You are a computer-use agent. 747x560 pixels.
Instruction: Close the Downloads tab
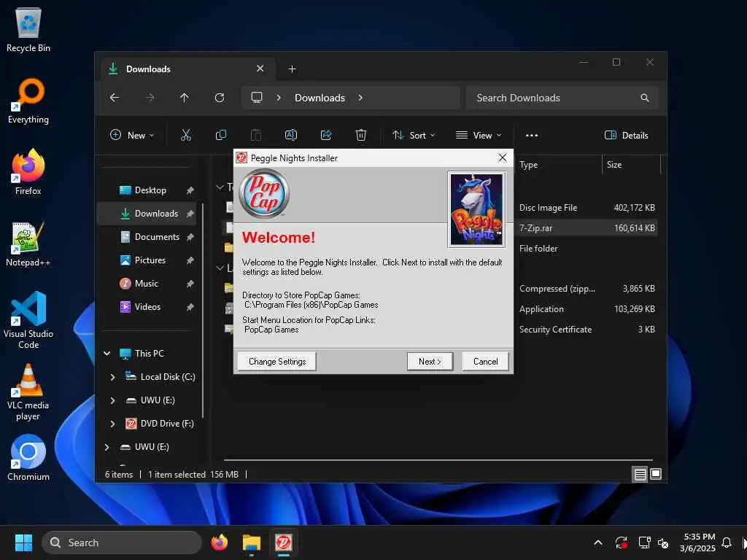260,69
